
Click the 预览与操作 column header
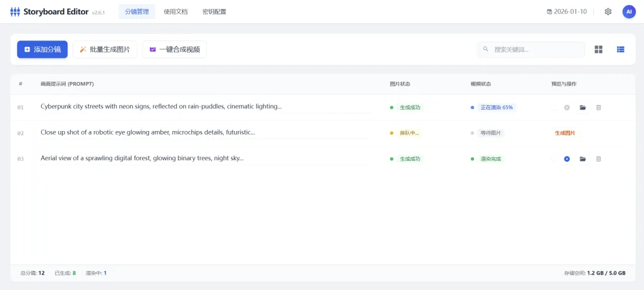point(564,84)
